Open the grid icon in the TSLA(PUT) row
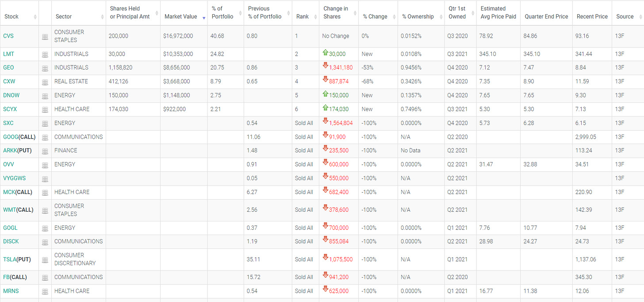The height and width of the screenshot is (302, 644). [x=45, y=260]
